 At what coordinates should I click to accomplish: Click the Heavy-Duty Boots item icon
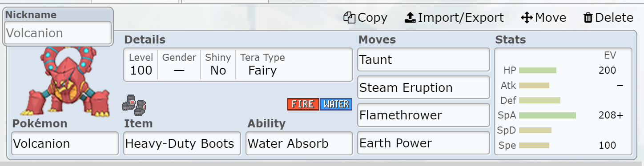pos(134,104)
